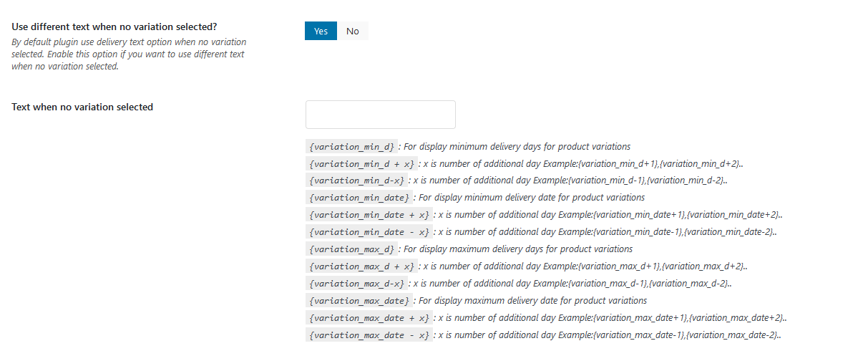
Task: Click the "Text when no variation selected" label
Action: [82, 107]
